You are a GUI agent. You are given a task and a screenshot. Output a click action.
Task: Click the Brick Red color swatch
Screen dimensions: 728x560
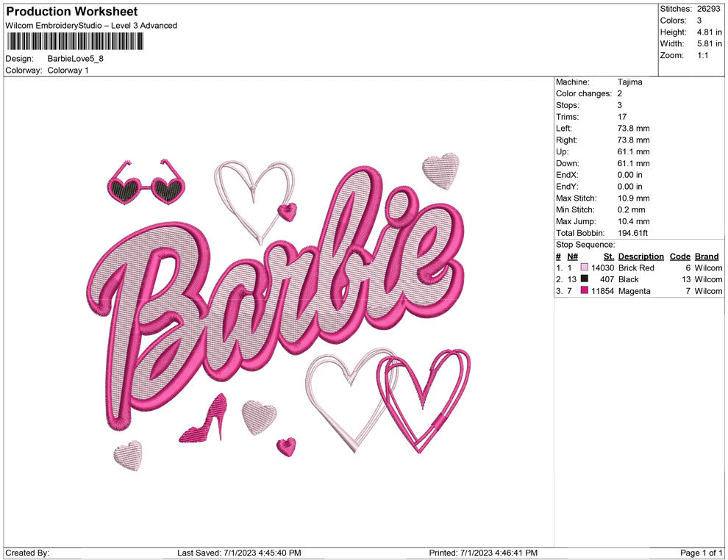(585, 268)
